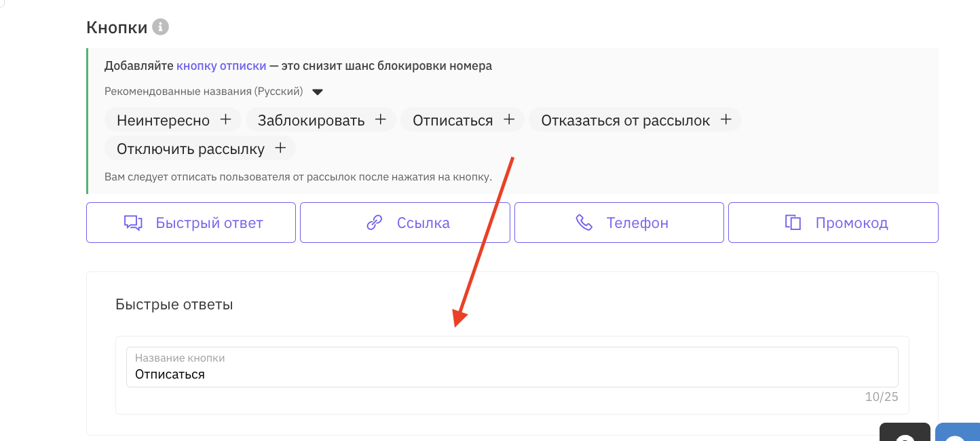980x441 pixels.
Task: Add a Ссылка button
Action: click(x=405, y=223)
